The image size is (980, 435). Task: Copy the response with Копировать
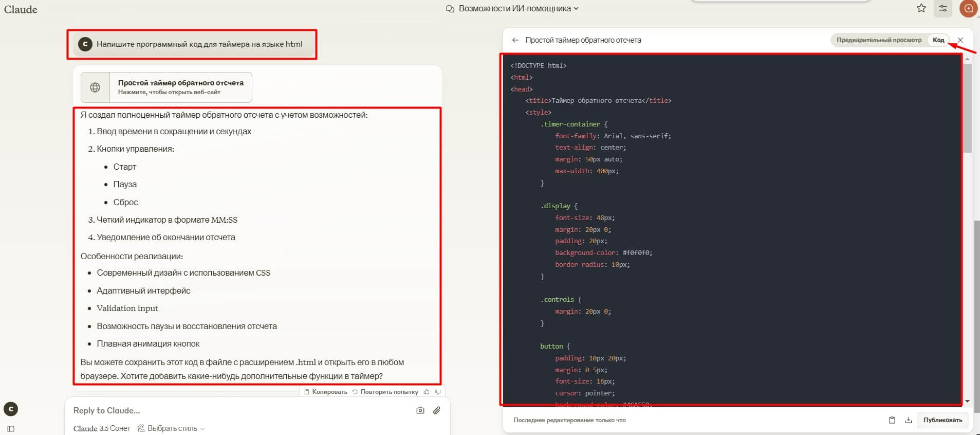point(325,392)
